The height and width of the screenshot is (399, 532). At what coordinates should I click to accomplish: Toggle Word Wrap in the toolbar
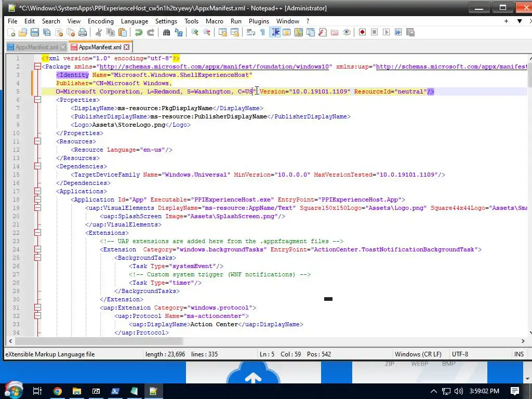tap(250, 32)
